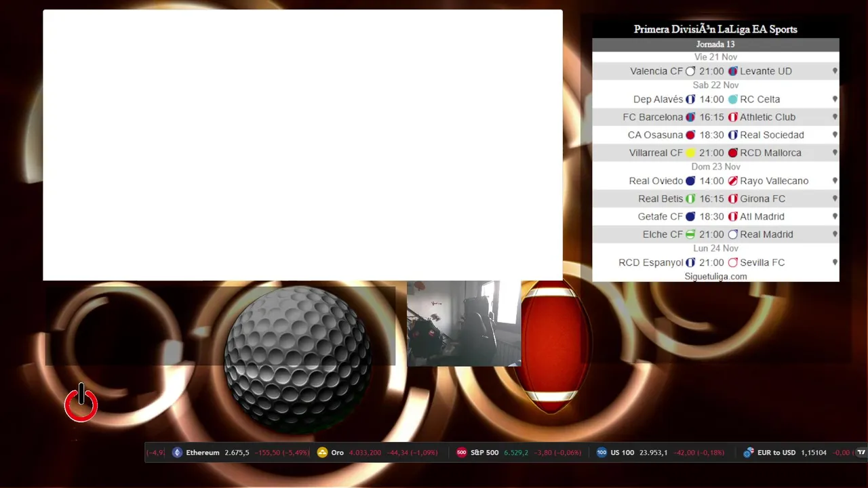Viewport: 868px width, 488px height.
Task: Click the location pin for Dep Alavés match
Action: (835, 99)
